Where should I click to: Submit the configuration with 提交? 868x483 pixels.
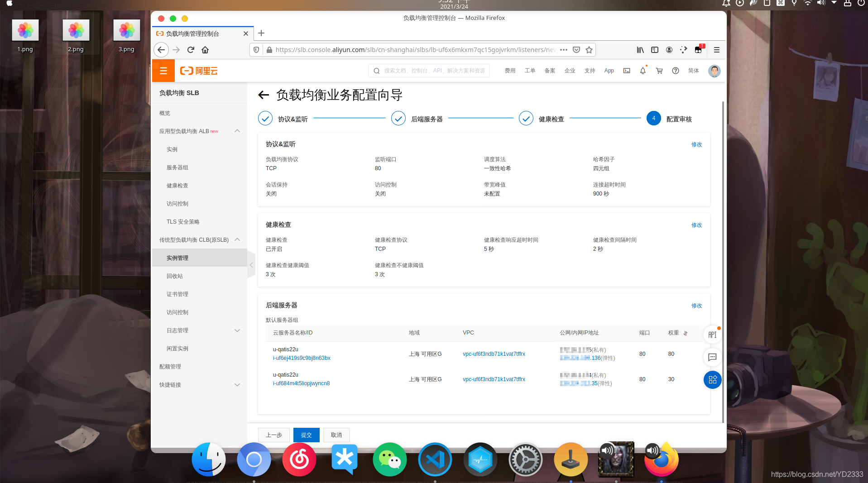[x=307, y=435]
